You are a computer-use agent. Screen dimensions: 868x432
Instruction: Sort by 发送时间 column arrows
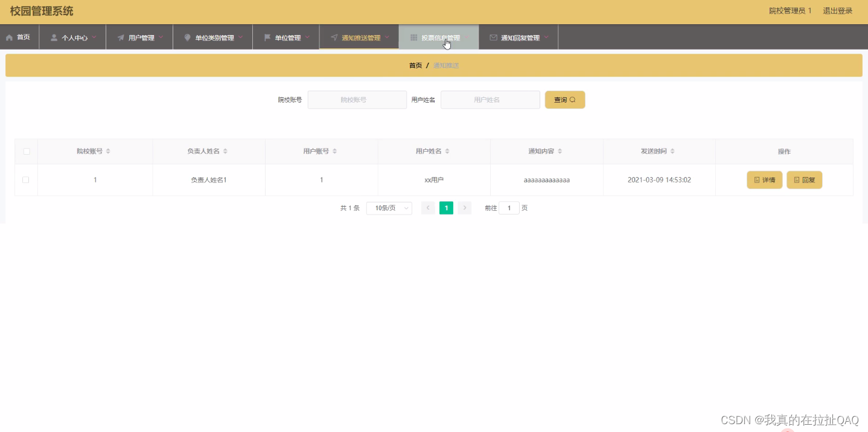click(x=672, y=151)
